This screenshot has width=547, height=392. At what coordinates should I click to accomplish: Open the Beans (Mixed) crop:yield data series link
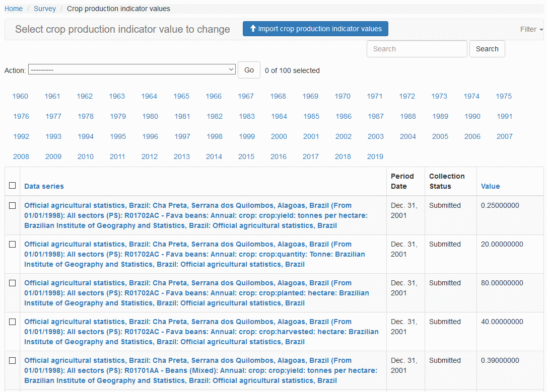click(x=200, y=370)
